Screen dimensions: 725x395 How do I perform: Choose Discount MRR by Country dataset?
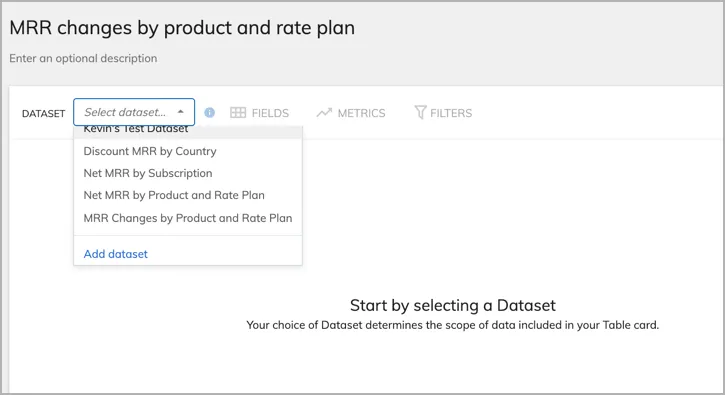click(188, 151)
